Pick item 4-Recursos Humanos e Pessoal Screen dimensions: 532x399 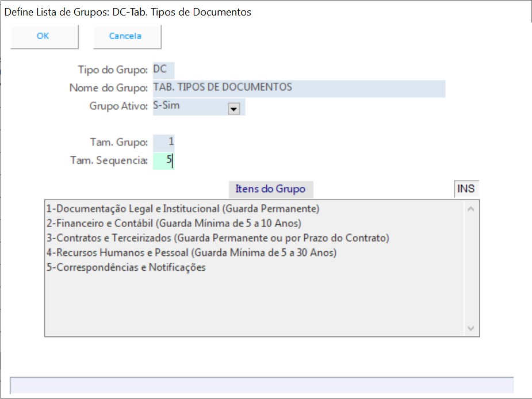pyautogui.click(x=191, y=252)
